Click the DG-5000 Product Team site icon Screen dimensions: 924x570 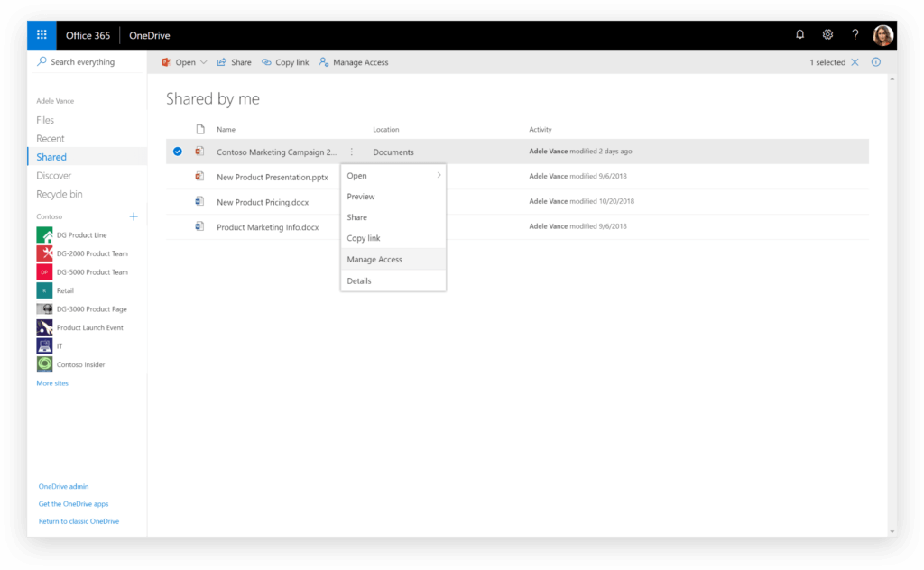pyautogui.click(x=44, y=272)
